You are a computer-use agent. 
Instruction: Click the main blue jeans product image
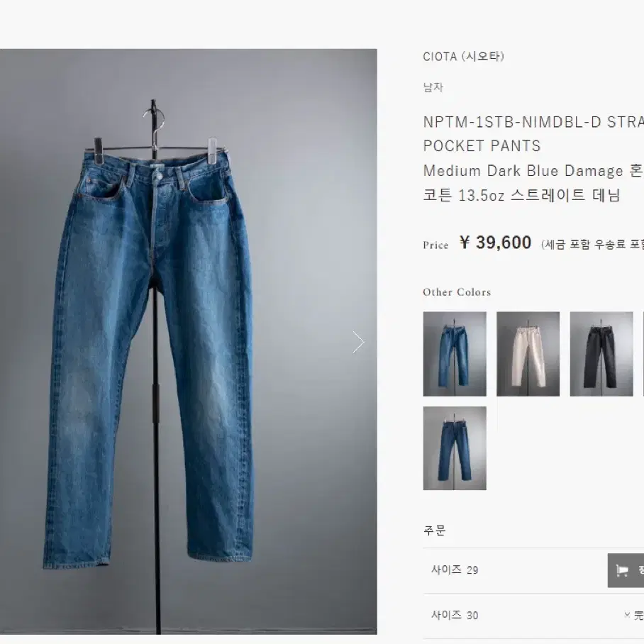[189, 342]
